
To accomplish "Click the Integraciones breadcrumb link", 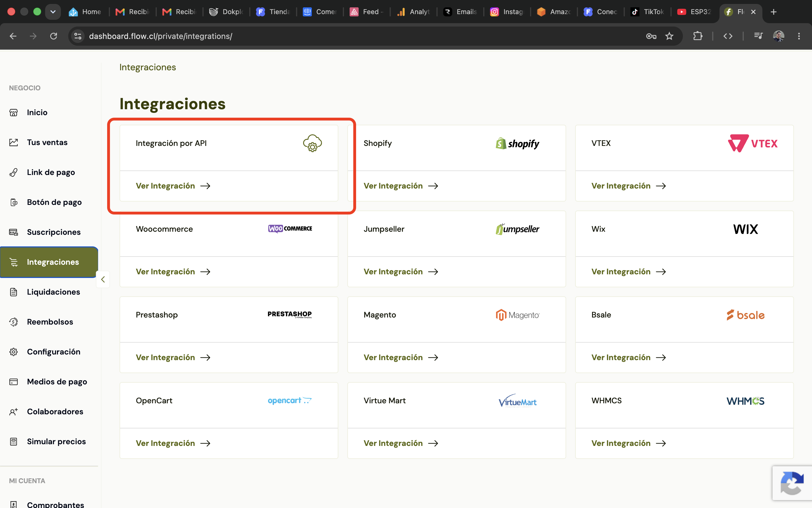I will coord(148,67).
